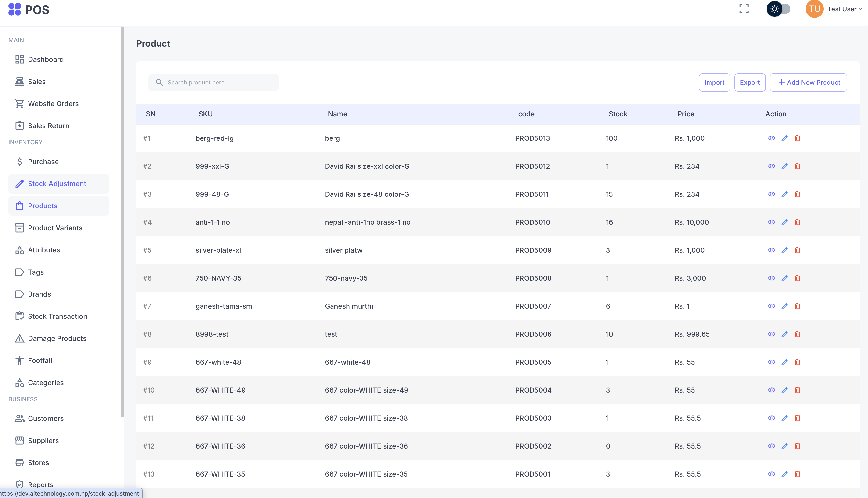Image resolution: width=868 pixels, height=498 pixels.
Task: Preview product 750-navy-35 with the eye icon
Action: [x=772, y=278]
